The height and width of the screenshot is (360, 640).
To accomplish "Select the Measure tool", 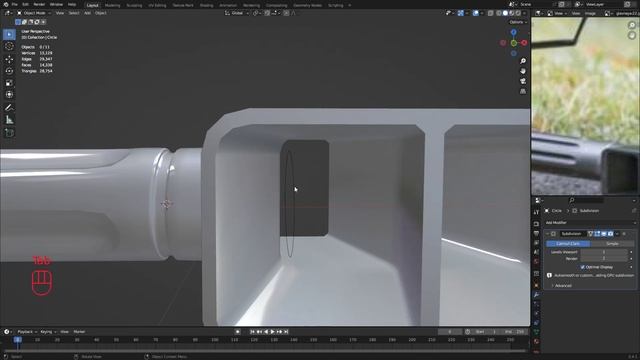I will [9, 120].
